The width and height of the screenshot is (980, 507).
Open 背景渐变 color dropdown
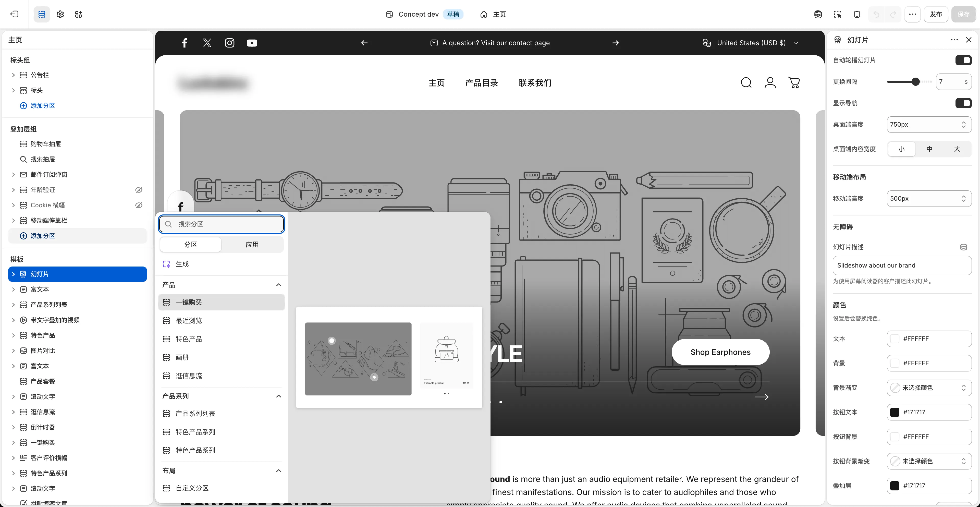pyautogui.click(x=929, y=388)
